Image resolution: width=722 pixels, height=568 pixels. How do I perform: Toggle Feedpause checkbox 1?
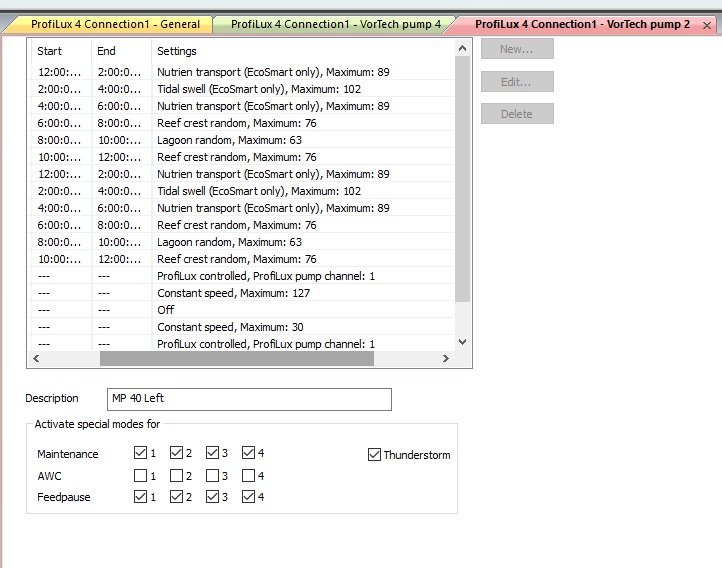140,497
